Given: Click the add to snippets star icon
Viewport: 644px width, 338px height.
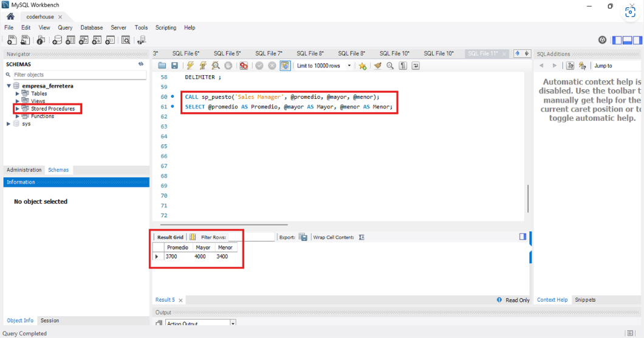Looking at the screenshot, I should point(362,66).
